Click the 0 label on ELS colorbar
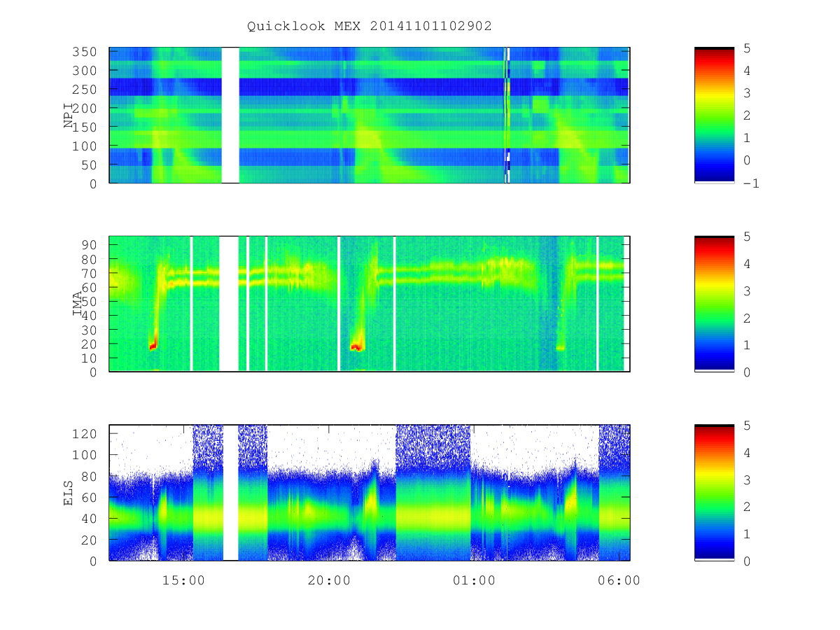This screenshot has height=630, width=840. [747, 561]
